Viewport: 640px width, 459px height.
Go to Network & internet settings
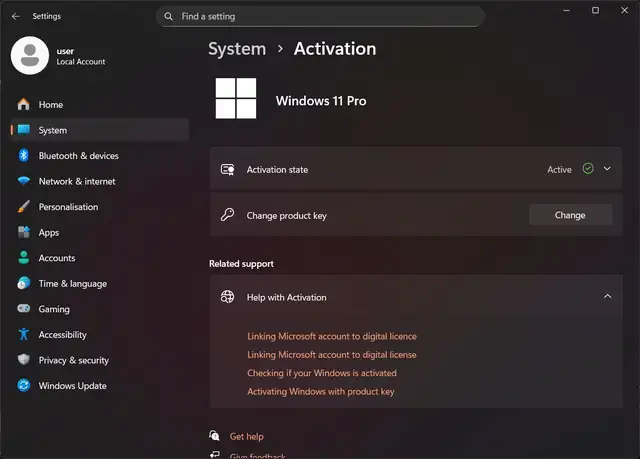(100, 181)
